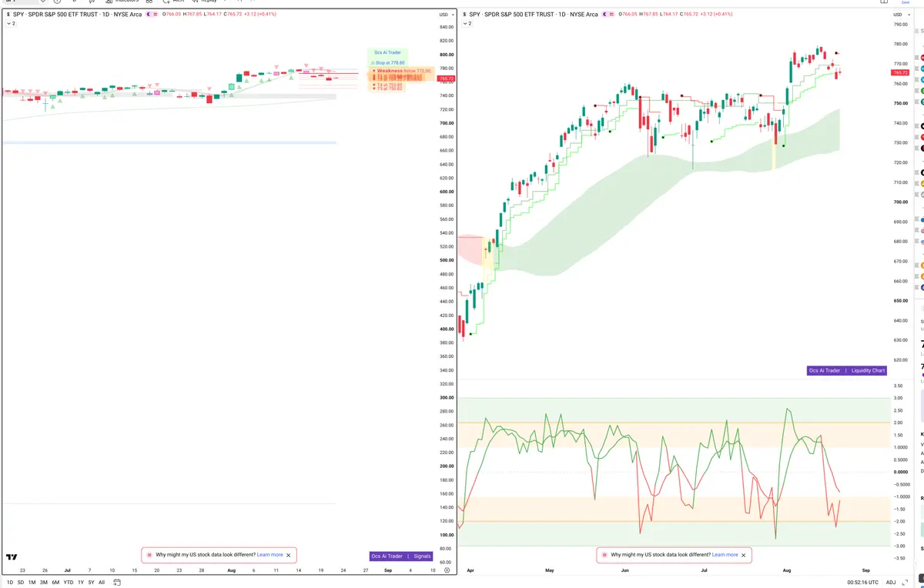The height and width of the screenshot is (588, 924).
Task: Click the 'Stop at 779.80' label
Action: point(389,62)
